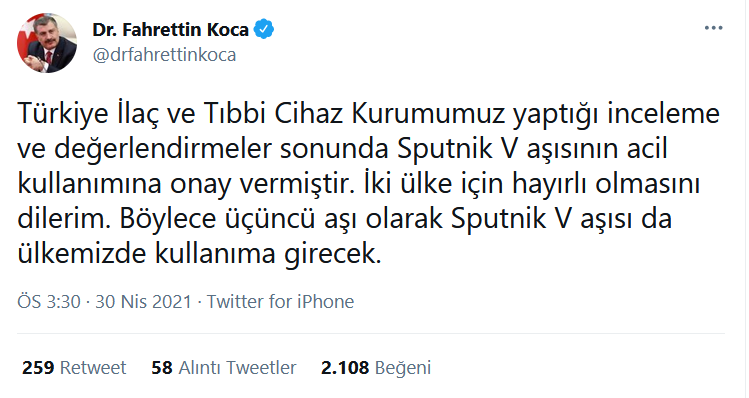Click the blue verified badge icon
Image resolution: width=749 pixels, height=398 pixels.
(x=264, y=30)
